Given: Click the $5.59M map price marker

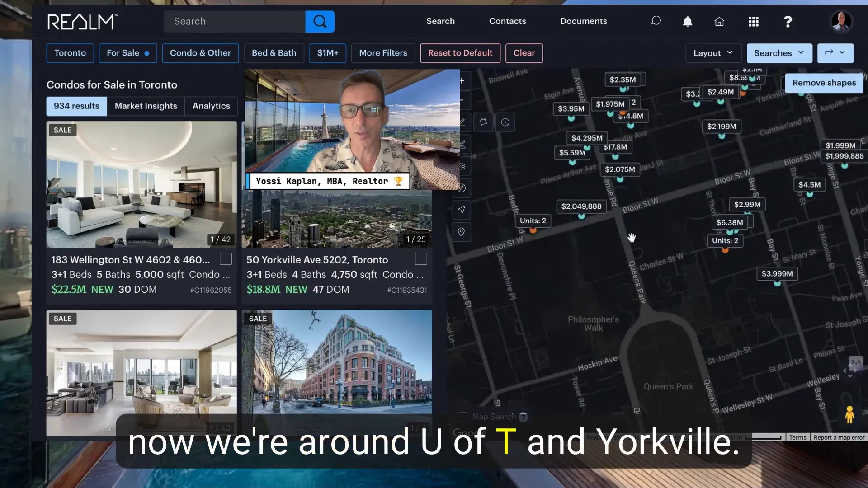Looking at the screenshot, I should point(572,153).
